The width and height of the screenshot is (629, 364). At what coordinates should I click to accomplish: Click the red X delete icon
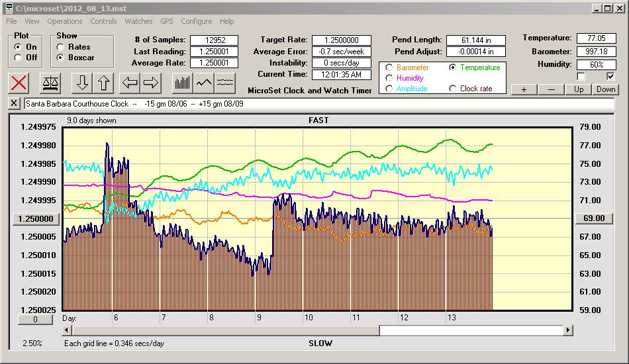20,83
